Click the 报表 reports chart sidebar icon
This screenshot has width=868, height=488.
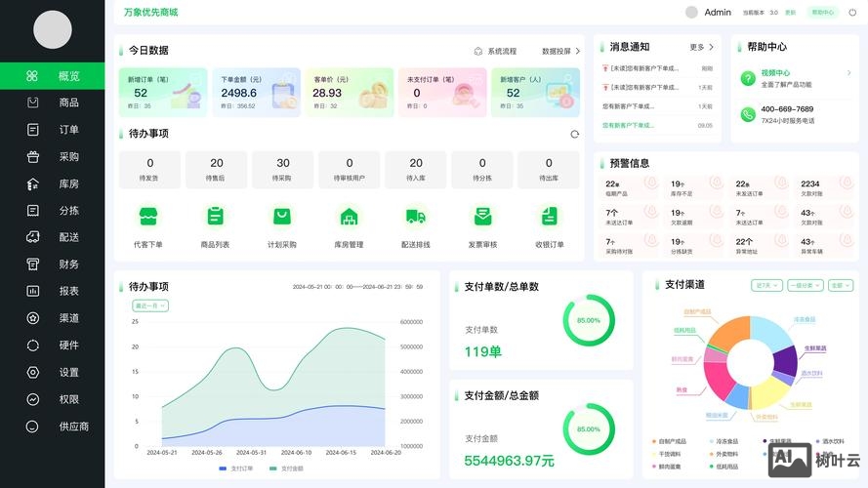tap(32, 291)
